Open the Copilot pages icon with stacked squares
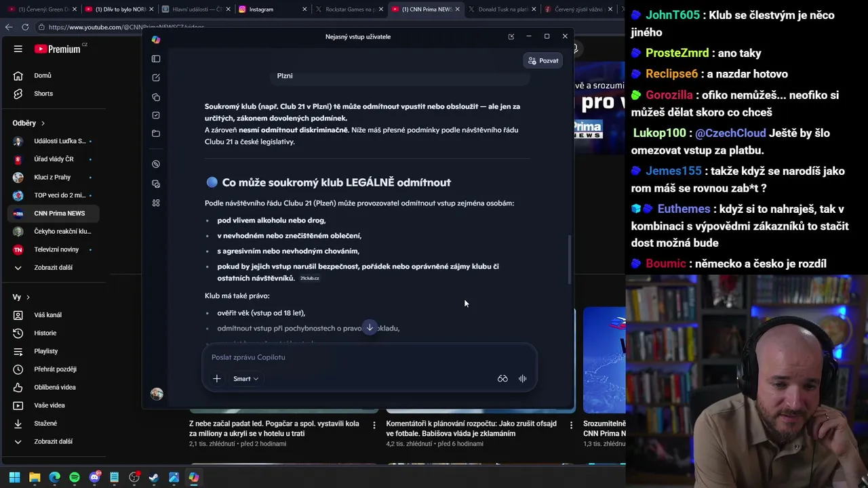The width and height of the screenshot is (868, 488). tap(156, 97)
